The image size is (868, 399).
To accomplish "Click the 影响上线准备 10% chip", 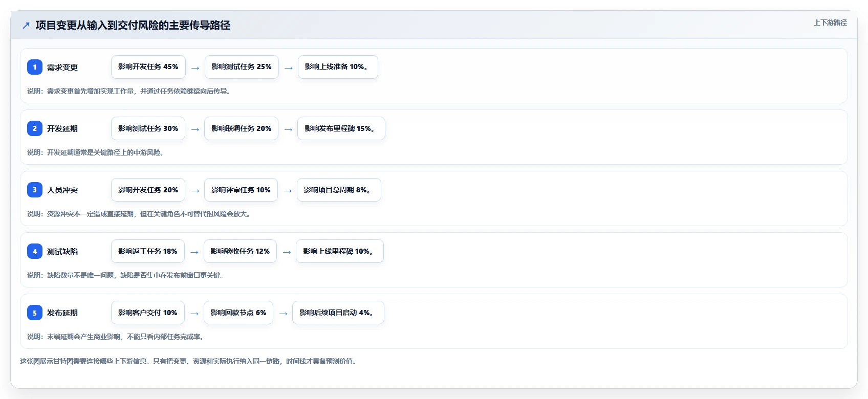I will click(338, 67).
